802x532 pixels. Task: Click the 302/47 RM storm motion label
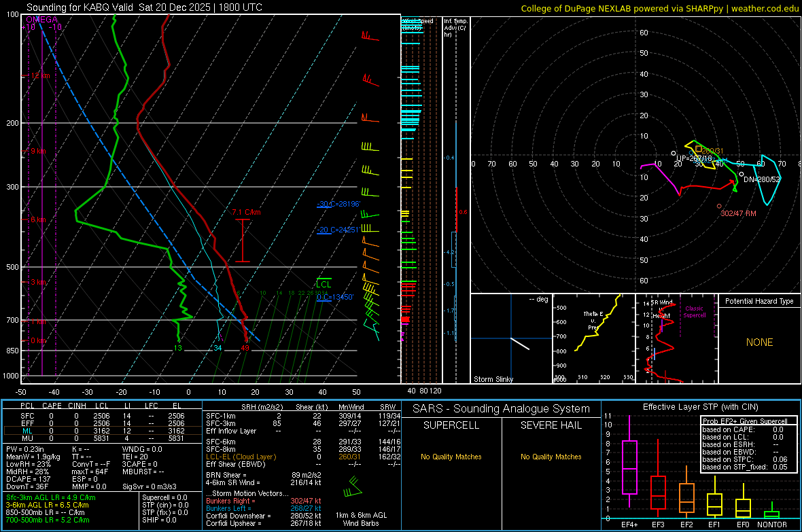pos(738,213)
